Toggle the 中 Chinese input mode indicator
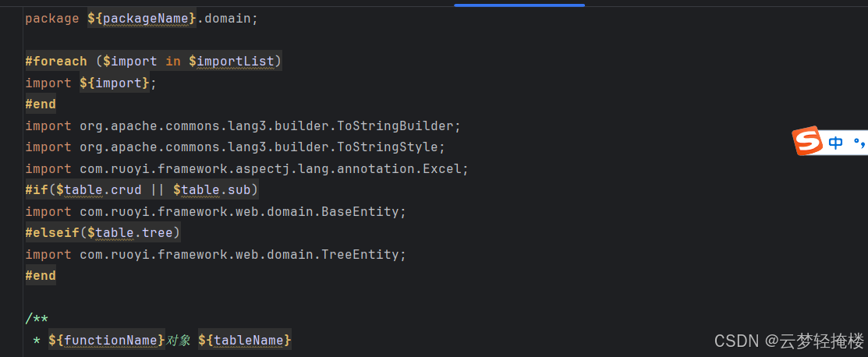 click(x=835, y=143)
